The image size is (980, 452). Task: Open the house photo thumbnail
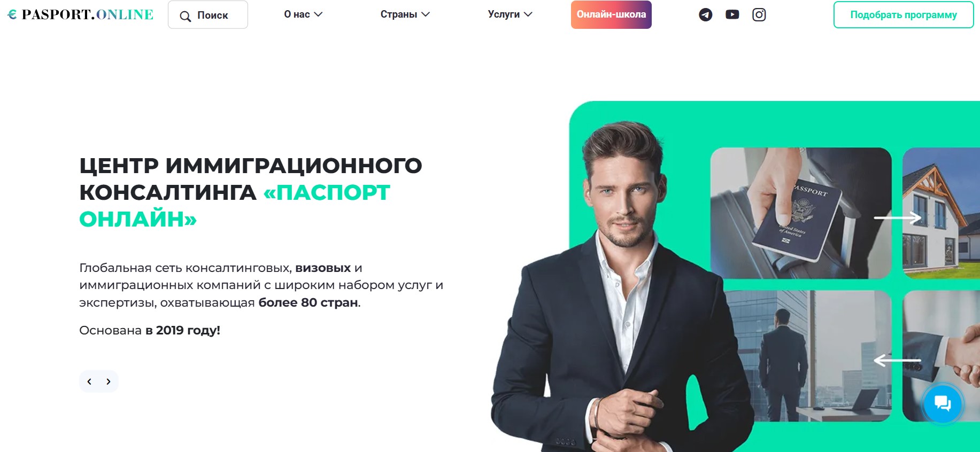coord(941,213)
